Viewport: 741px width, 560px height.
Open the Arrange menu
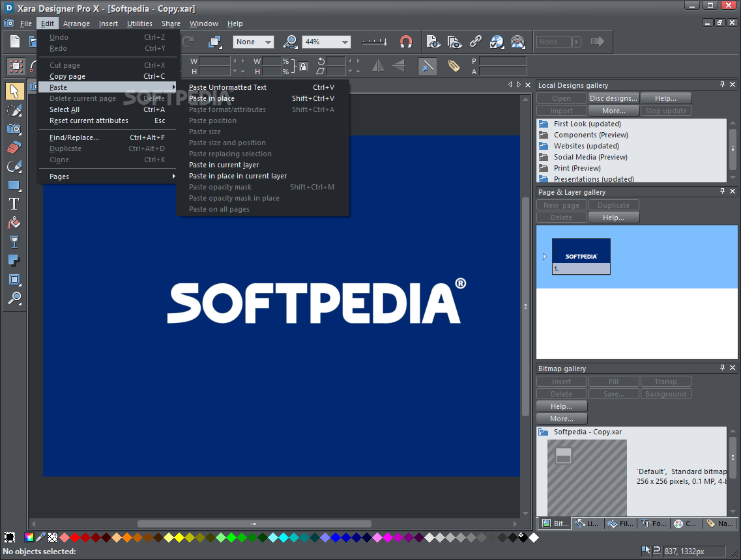(x=76, y=23)
